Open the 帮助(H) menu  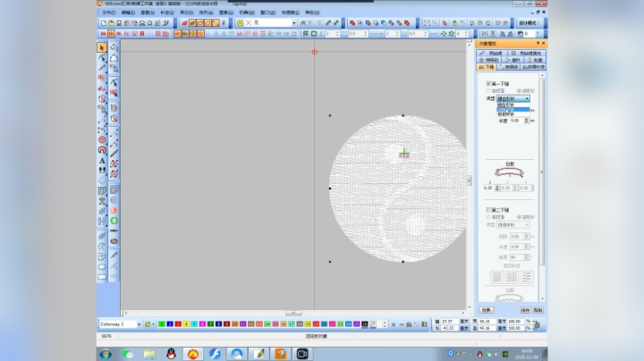312,13
